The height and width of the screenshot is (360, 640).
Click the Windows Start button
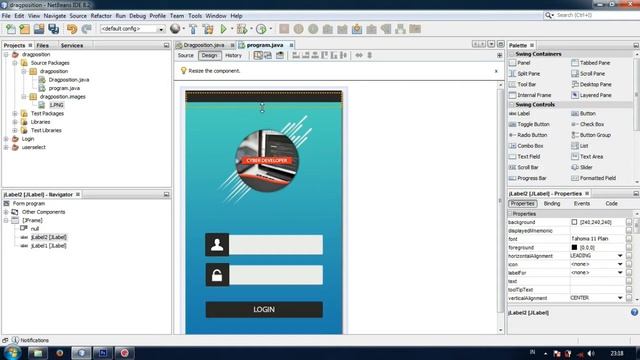(x=13, y=353)
